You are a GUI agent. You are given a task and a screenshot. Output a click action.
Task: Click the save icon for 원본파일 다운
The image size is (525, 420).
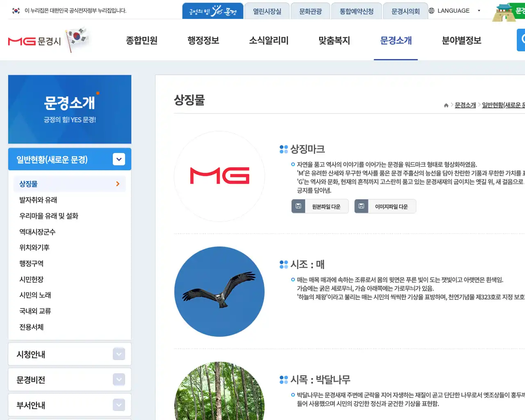pos(299,206)
